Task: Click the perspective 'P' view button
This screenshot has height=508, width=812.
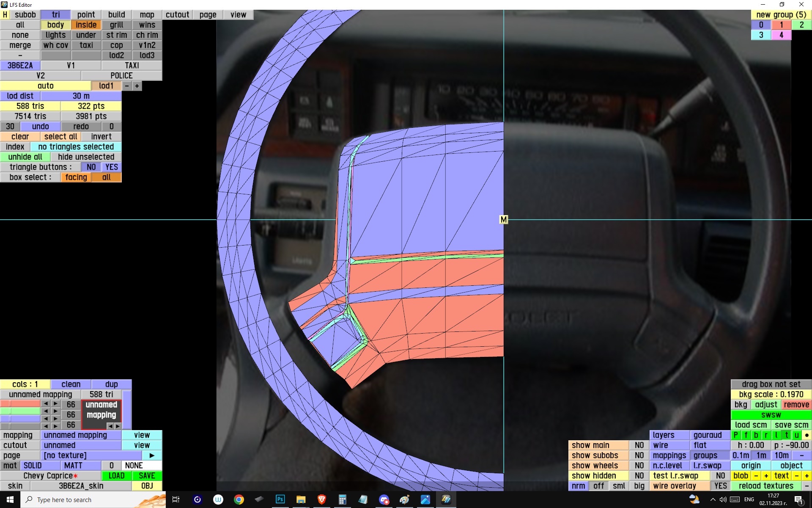Action: [735, 435]
